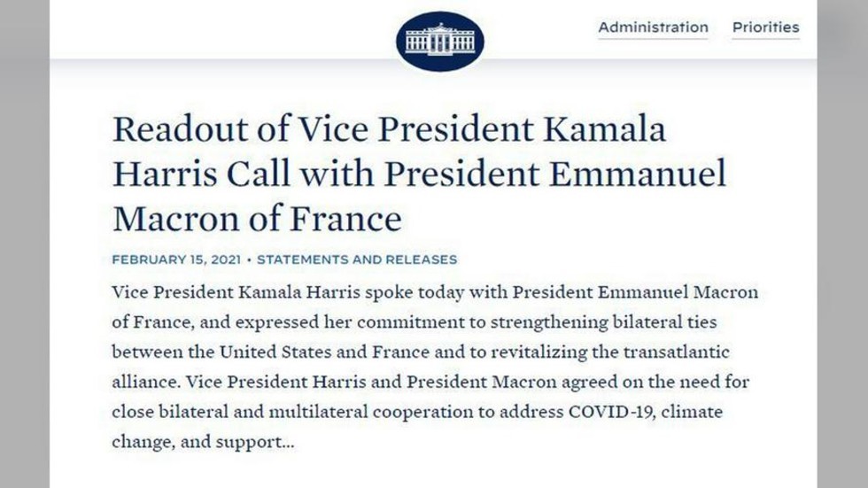The height and width of the screenshot is (488, 868).
Task: Follow the Statements and Releases link
Action: (357, 259)
